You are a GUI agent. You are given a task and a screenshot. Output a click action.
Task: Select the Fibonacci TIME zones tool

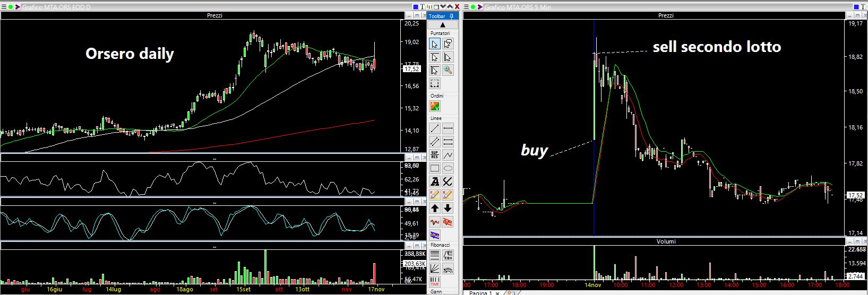(435, 282)
